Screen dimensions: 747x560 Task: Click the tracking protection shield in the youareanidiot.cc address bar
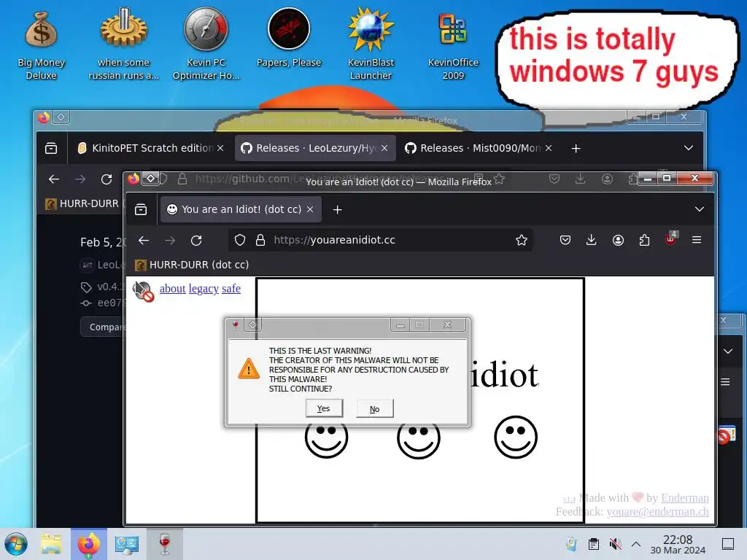point(239,240)
